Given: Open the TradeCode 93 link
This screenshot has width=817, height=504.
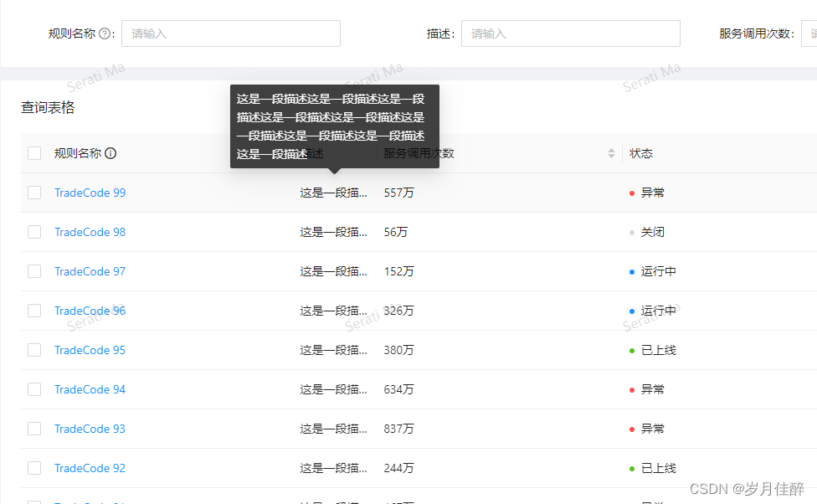Looking at the screenshot, I should (90, 429).
